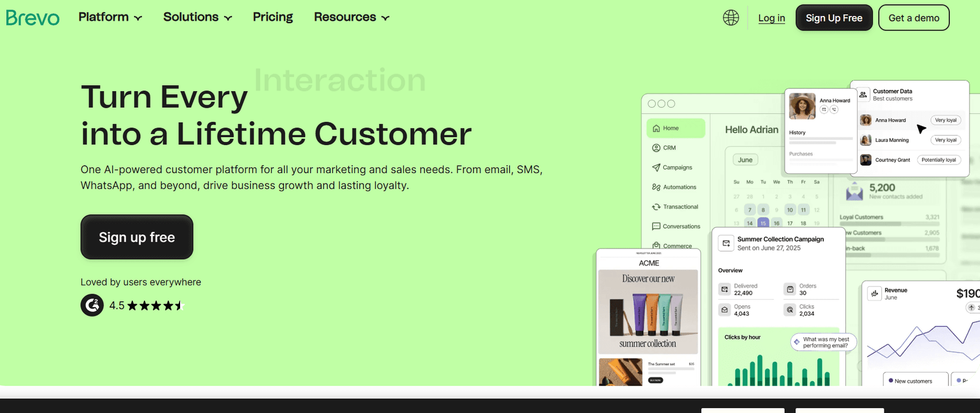Viewport: 980px width, 413px height.
Task: Click the 'What was my best performing email?' bubble
Action: (x=824, y=342)
